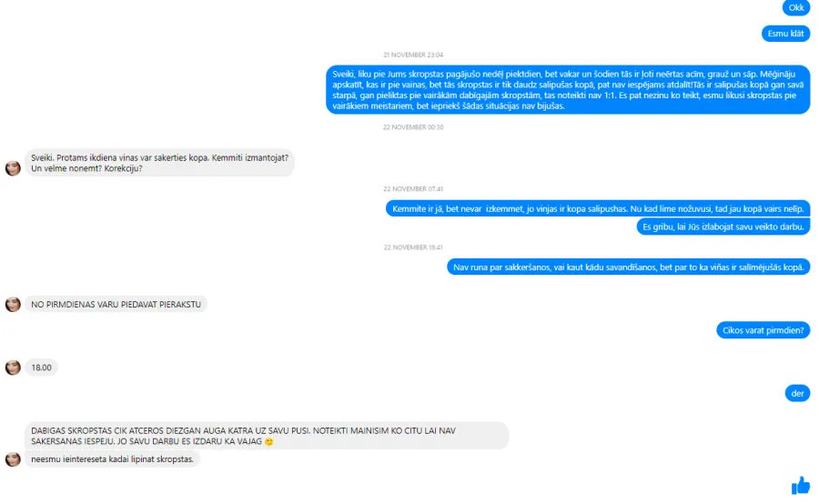Click the '21 NOVEMBER 23:04' timestamp

click(x=413, y=55)
